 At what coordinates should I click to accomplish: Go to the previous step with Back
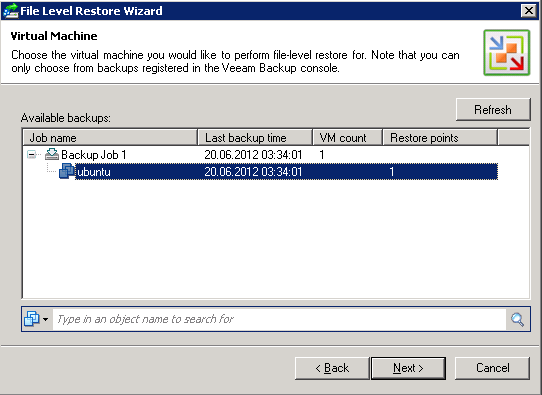point(332,368)
